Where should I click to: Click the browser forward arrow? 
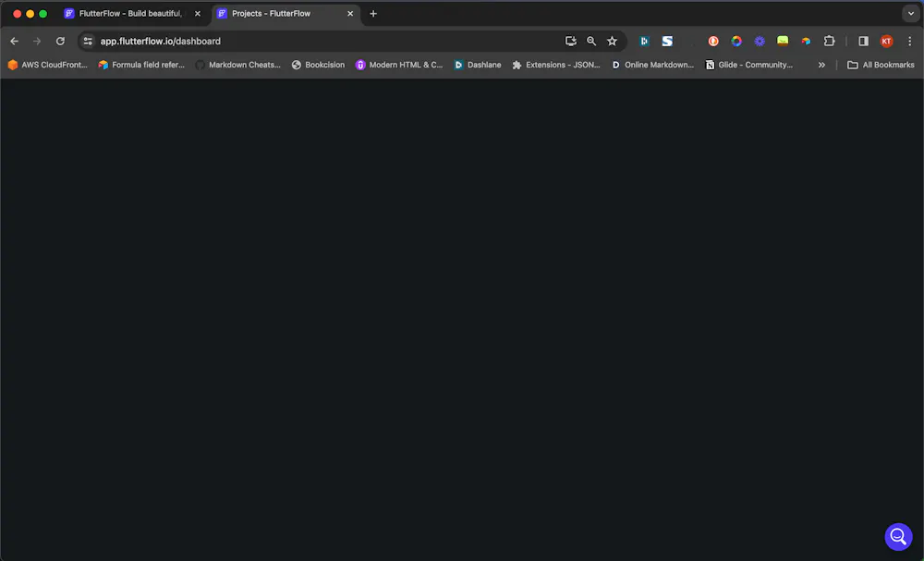[37, 42]
